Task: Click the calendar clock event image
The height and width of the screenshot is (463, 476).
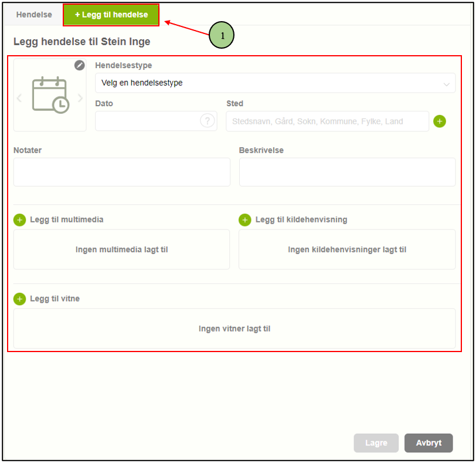Action: pos(50,96)
